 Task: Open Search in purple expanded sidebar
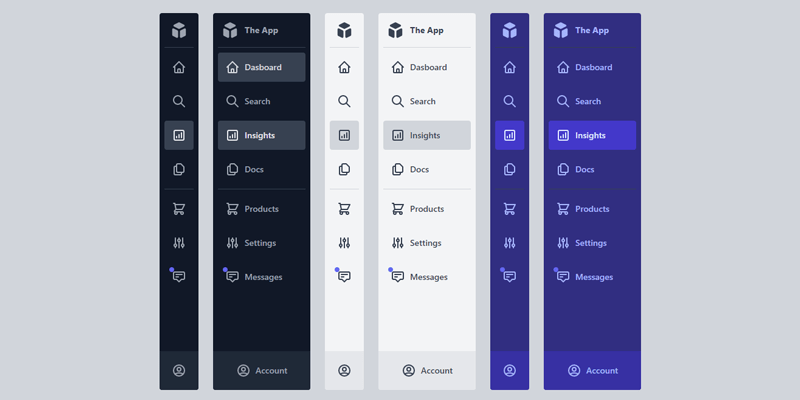(591, 102)
